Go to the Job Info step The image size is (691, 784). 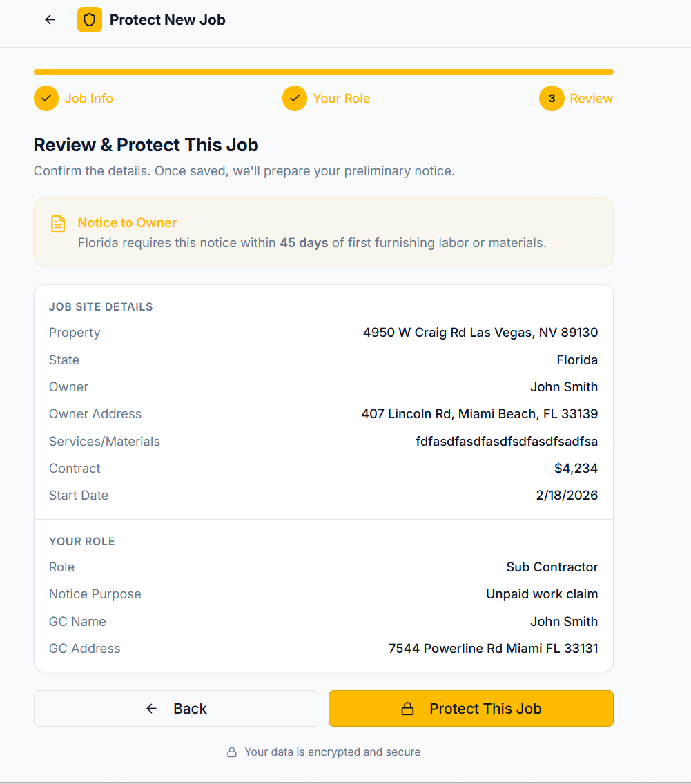tap(89, 99)
